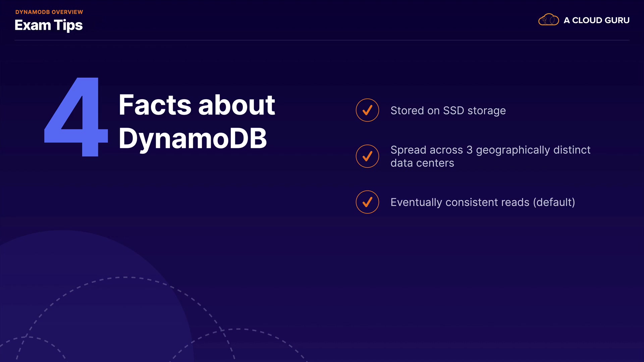This screenshot has height=362, width=644.
Task: Click the A Cloud Guru cloud logo icon
Action: pos(548,20)
